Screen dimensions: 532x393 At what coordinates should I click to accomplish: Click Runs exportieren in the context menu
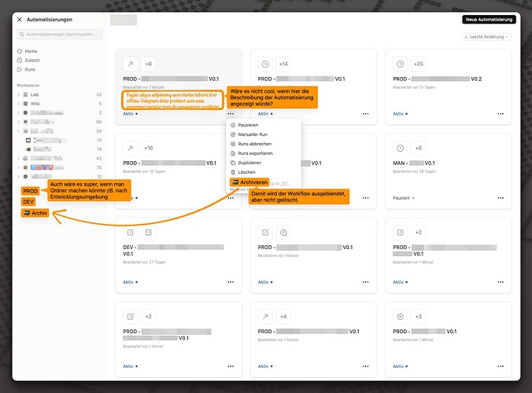click(257, 152)
